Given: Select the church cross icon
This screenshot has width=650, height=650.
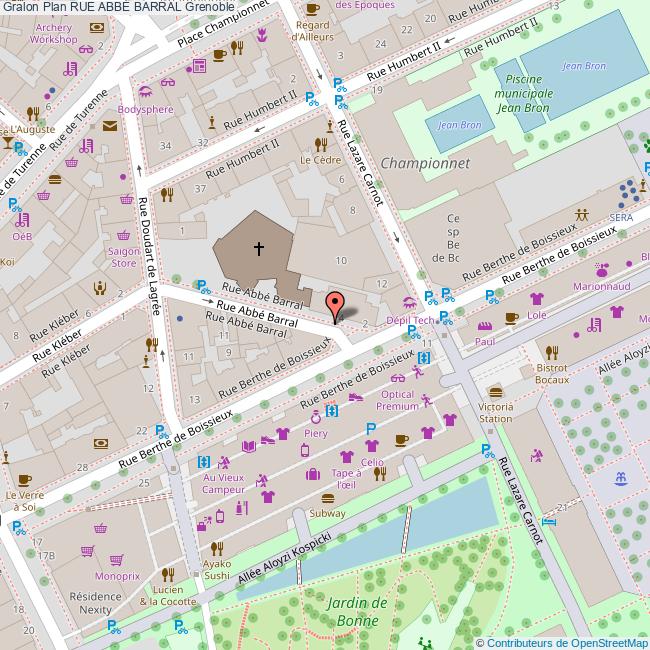Looking at the screenshot, I should pos(259,247).
